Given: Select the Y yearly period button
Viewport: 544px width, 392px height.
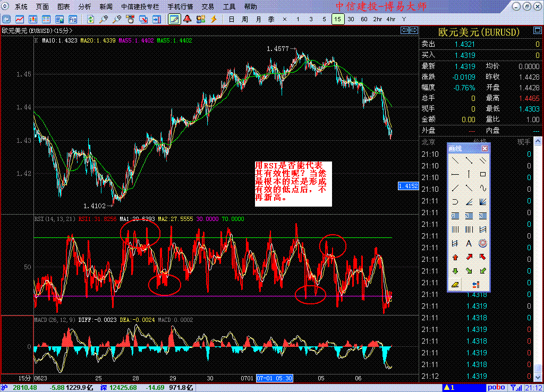Looking at the screenshot, I should (404, 20).
